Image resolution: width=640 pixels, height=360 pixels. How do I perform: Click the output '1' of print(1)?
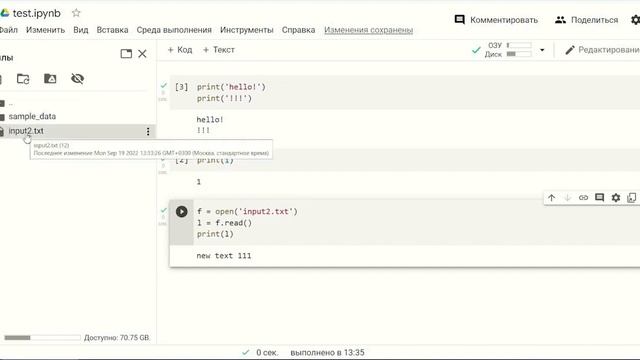[x=199, y=182]
